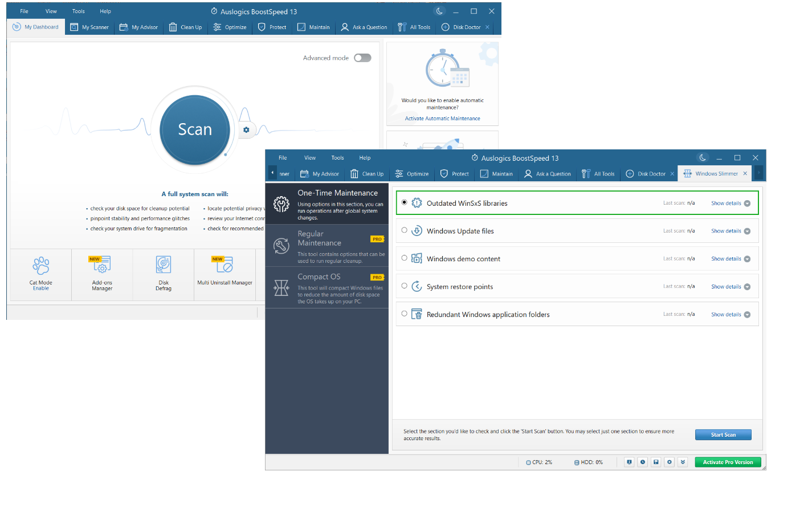Open the File menu in back window

[x=24, y=11]
